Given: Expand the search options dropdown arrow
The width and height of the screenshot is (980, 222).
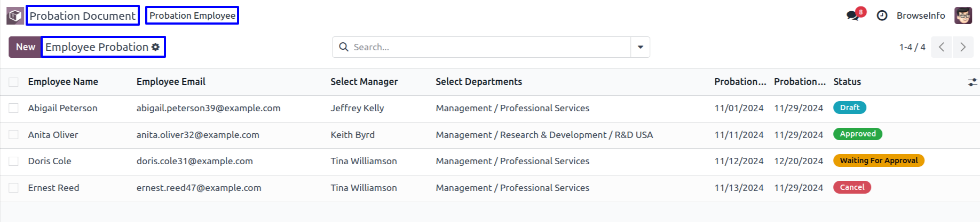Looking at the screenshot, I should 640,47.
